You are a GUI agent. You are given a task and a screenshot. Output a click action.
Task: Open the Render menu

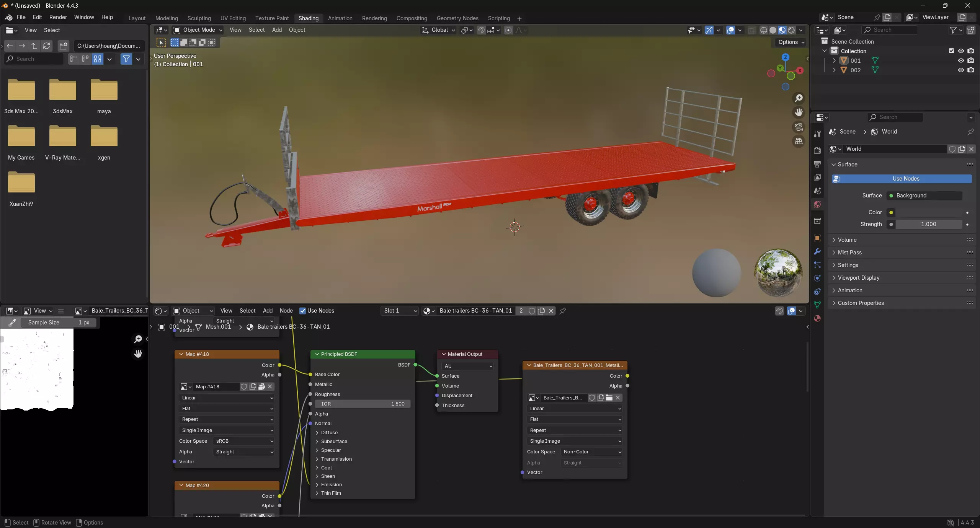pyautogui.click(x=58, y=18)
